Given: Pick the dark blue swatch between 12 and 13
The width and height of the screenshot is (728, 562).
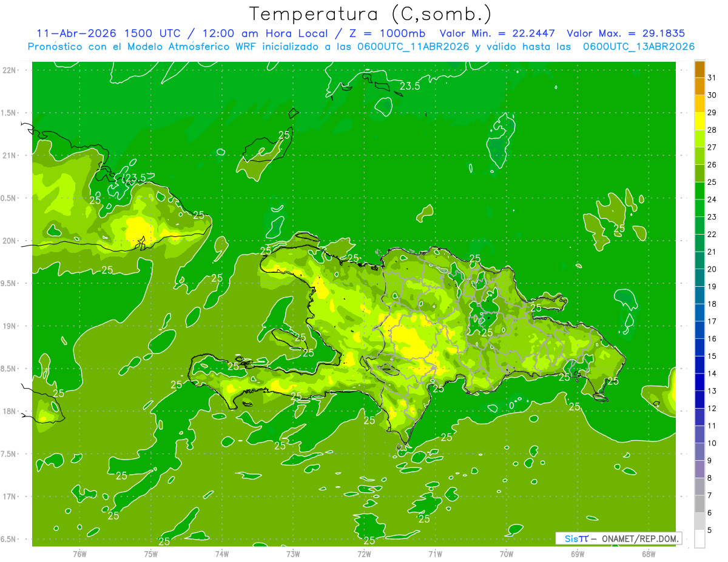Looking at the screenshot, I should [x=699, y=400].
